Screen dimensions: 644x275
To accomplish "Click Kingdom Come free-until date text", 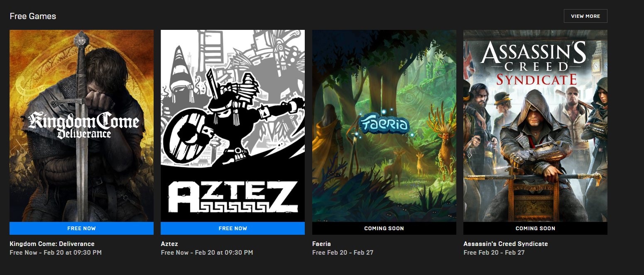I will pyautogui.click(x=56, y=252).
